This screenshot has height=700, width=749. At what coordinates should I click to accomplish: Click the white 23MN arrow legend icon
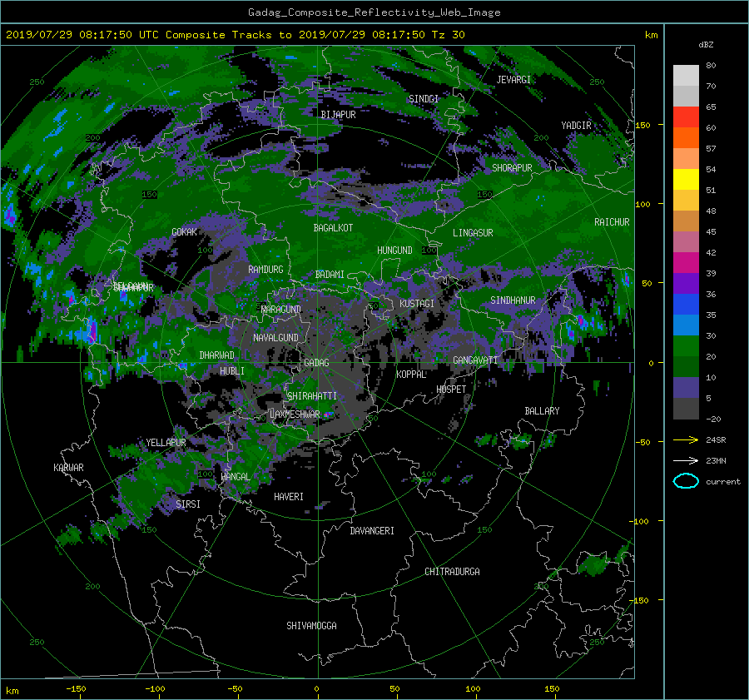pos(686,460)
